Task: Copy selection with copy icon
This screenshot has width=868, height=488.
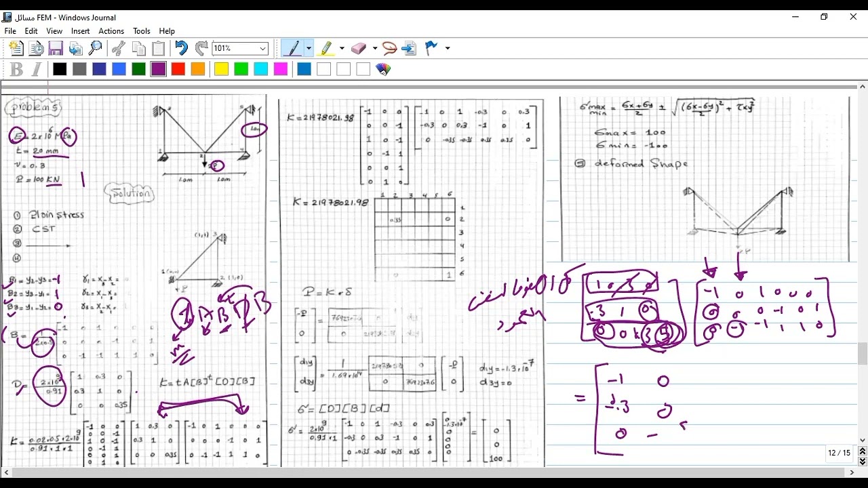Action: 139,48
